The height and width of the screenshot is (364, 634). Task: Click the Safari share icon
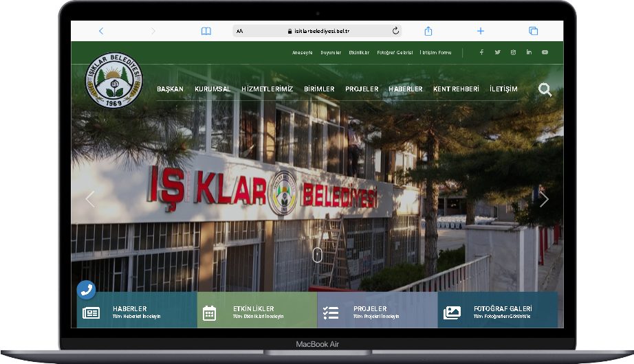pyautogui.click(x=428, y=31)
